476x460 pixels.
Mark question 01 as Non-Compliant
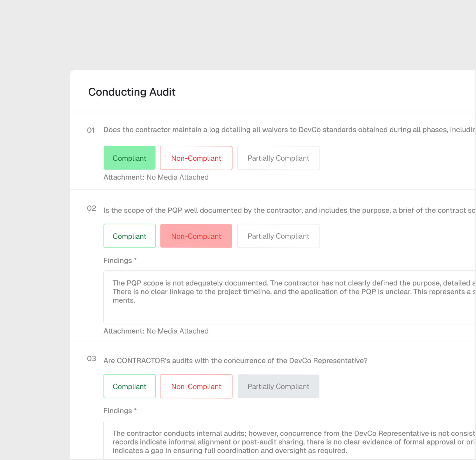click(x=196, y=158)
